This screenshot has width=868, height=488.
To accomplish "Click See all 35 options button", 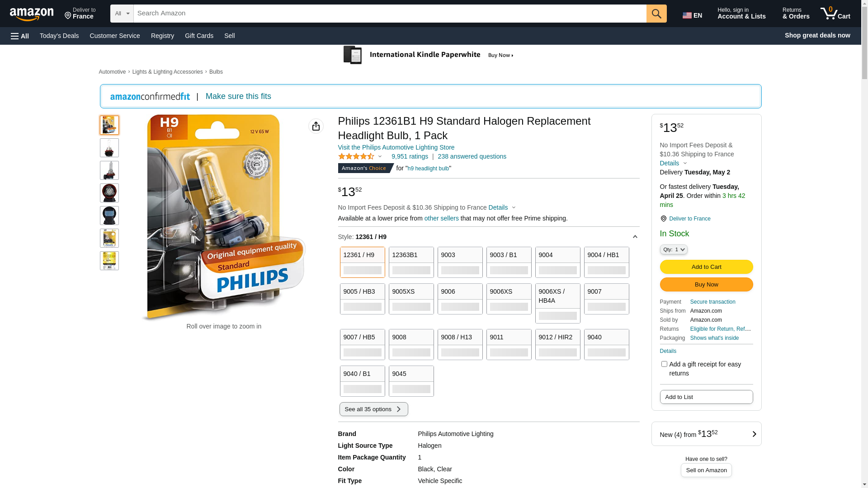I will 373,409.
